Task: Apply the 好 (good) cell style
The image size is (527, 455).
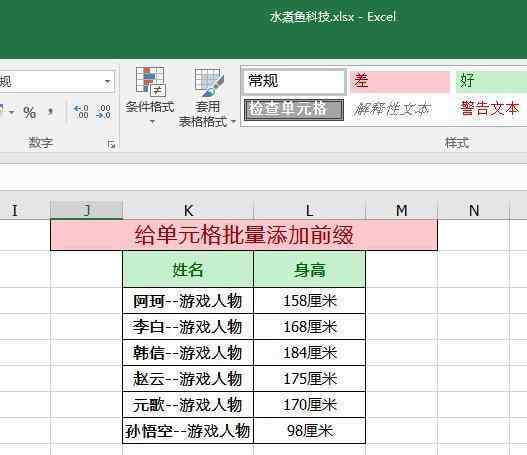Action: (x=491, y=81)
